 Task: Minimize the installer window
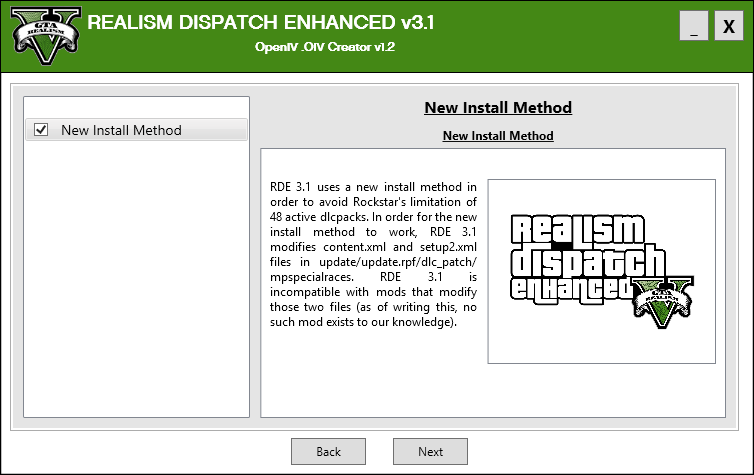click(693, 26)
